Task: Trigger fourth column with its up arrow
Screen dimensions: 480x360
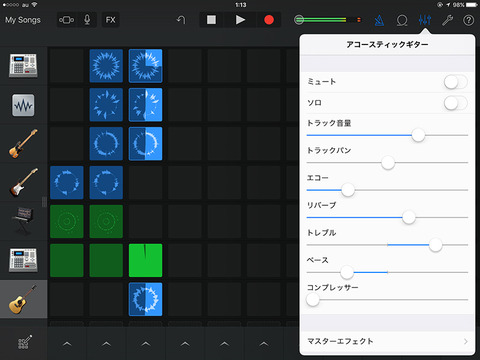Action: (185, 344)
